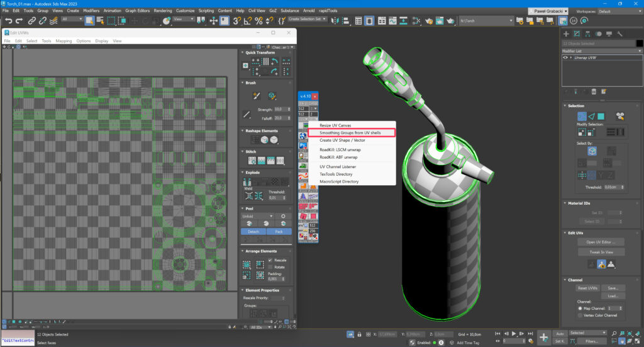Toggle Window/Crossing selection icon

coord(122,21)
